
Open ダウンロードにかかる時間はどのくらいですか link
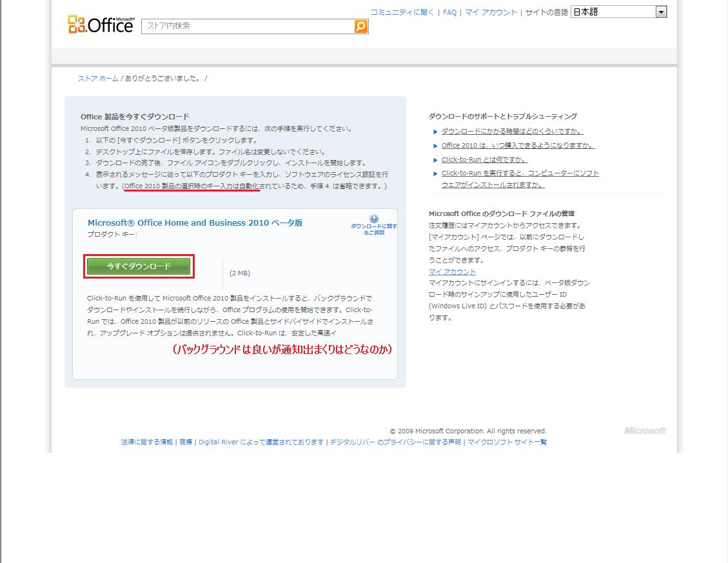point(512,132)
